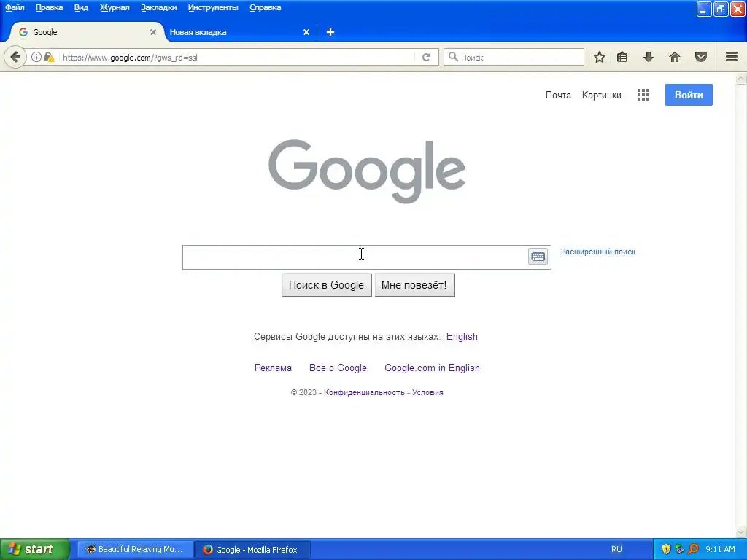The image size is (747, 560).
Task: Open the Закладки menu
Action: 158,7
